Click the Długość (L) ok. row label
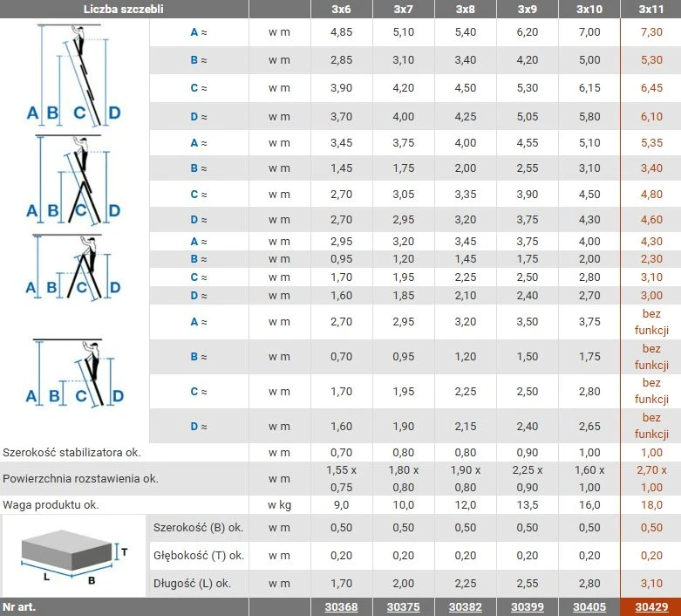Screen dimensions: 681x616 192,584
